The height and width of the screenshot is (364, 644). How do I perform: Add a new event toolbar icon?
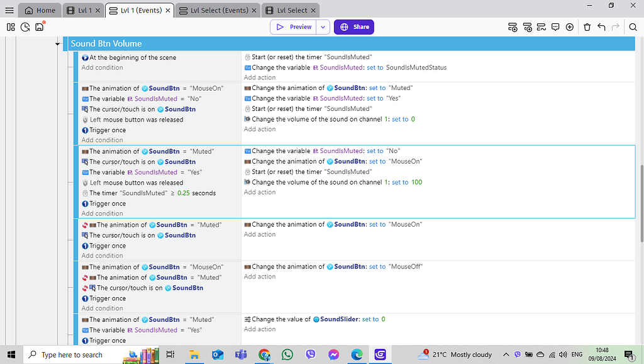[513, 27]
